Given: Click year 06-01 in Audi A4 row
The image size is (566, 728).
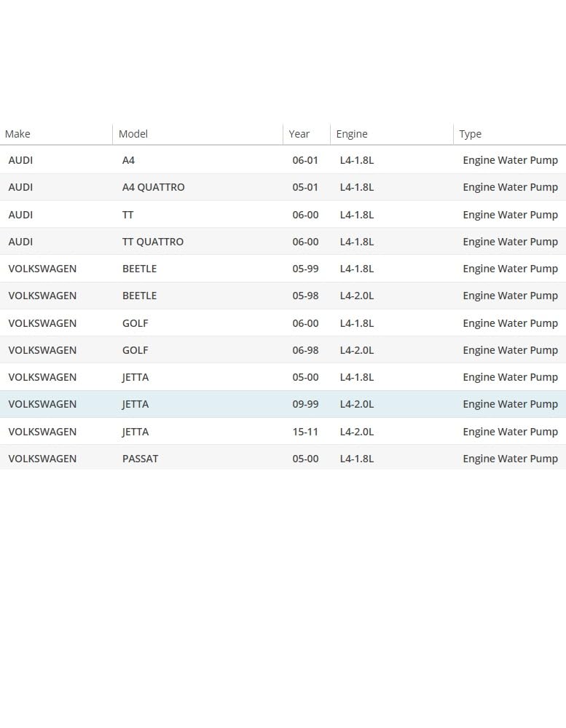Looking at the screenshot, I should (305, 160).
